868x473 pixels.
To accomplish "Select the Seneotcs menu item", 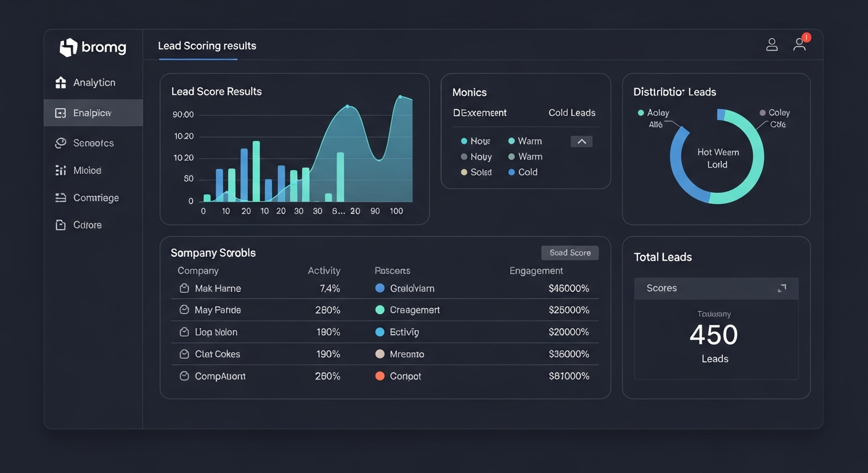I will tap(94, 143).
